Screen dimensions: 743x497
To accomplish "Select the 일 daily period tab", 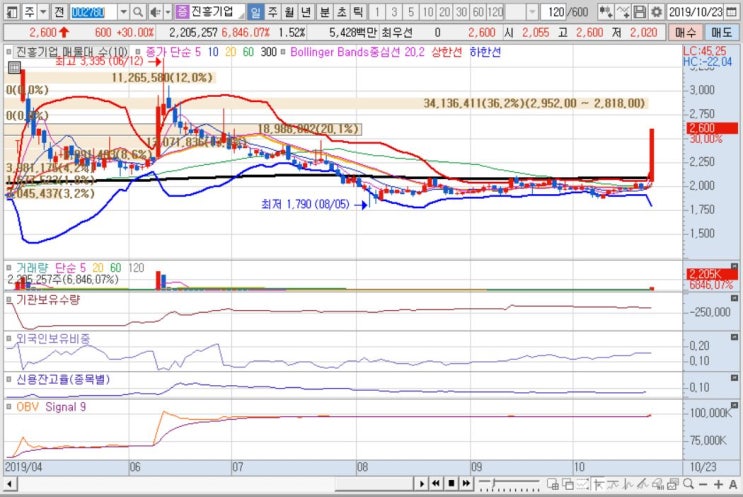I will (255, 11).
